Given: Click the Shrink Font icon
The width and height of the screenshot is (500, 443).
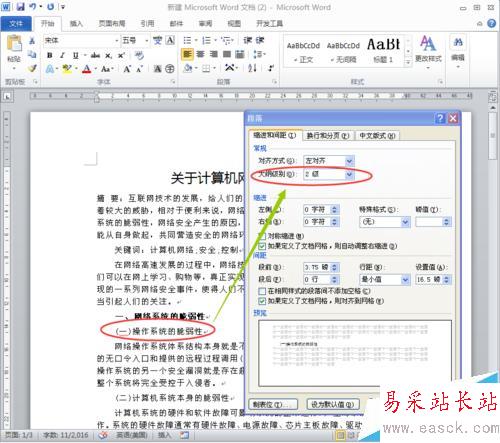Looking at the screenshot, I should click(x=139, y=69).
